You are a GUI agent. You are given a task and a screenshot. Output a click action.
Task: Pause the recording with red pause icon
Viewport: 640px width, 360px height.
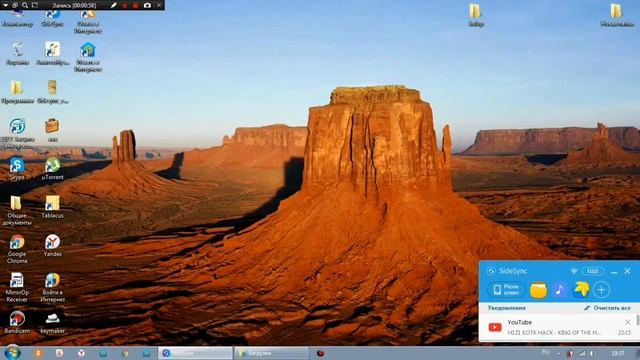coord(124,5)
